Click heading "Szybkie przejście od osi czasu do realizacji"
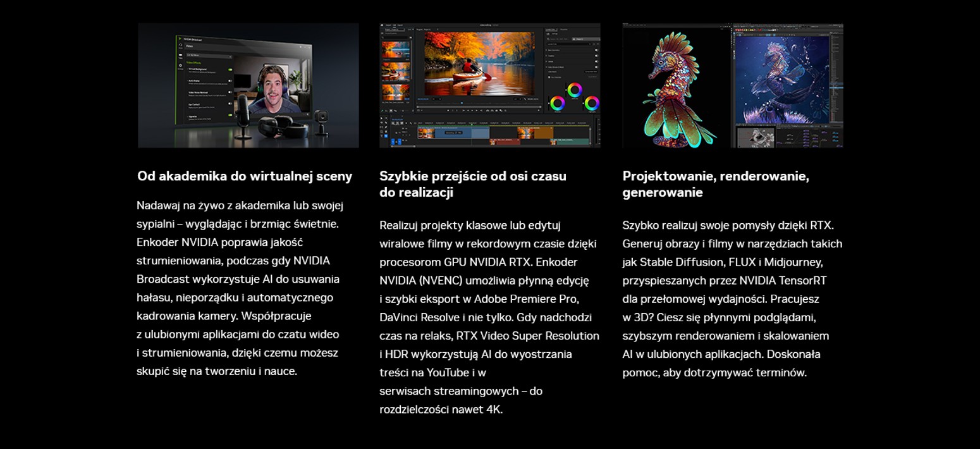The image size is (980, 449). [473, 184]
